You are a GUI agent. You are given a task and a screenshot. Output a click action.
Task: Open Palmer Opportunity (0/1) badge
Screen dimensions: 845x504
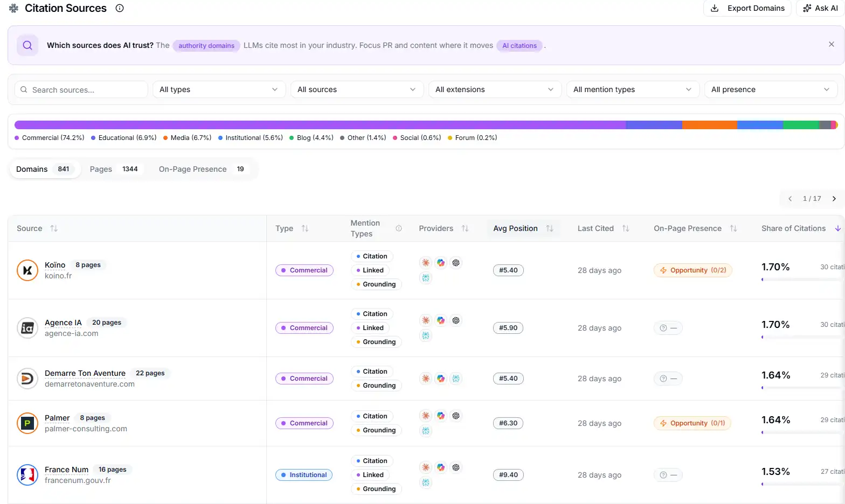692,423
